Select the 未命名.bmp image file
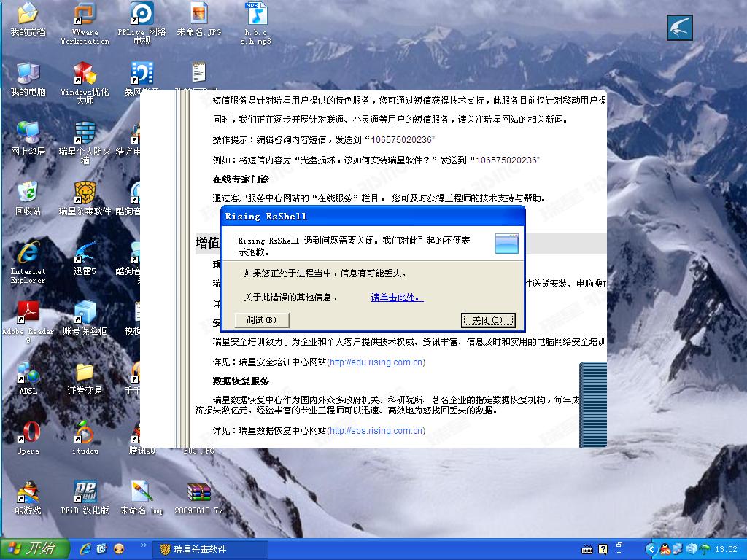Image resolution: width=747 pixels, height=560 pixels. 142,498
